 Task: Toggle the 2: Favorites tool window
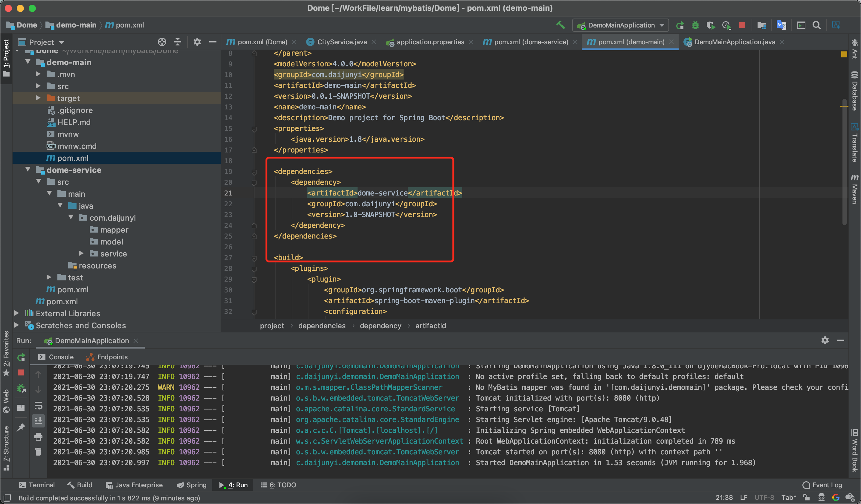click(x=6, y=354)
